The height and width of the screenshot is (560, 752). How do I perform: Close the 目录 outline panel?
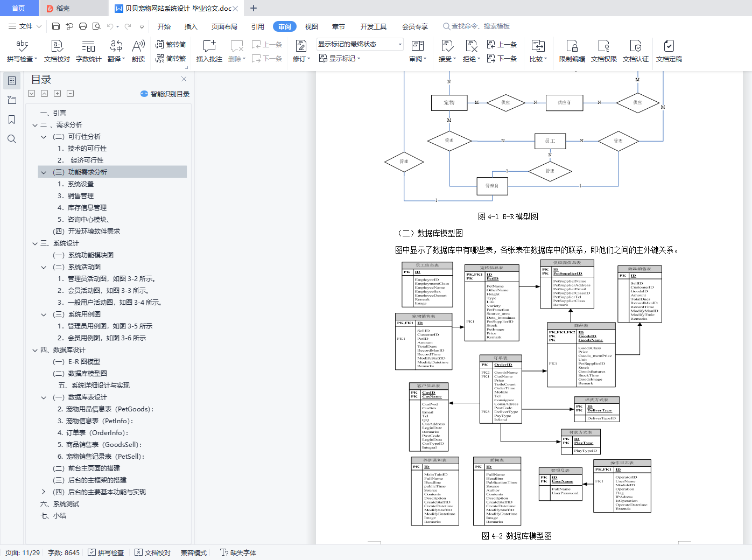(x=184, y=79)
